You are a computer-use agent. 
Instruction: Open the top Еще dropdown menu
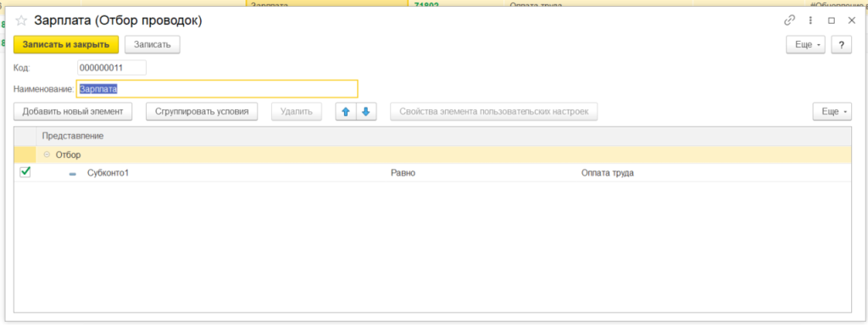click(x=805, y=45)
